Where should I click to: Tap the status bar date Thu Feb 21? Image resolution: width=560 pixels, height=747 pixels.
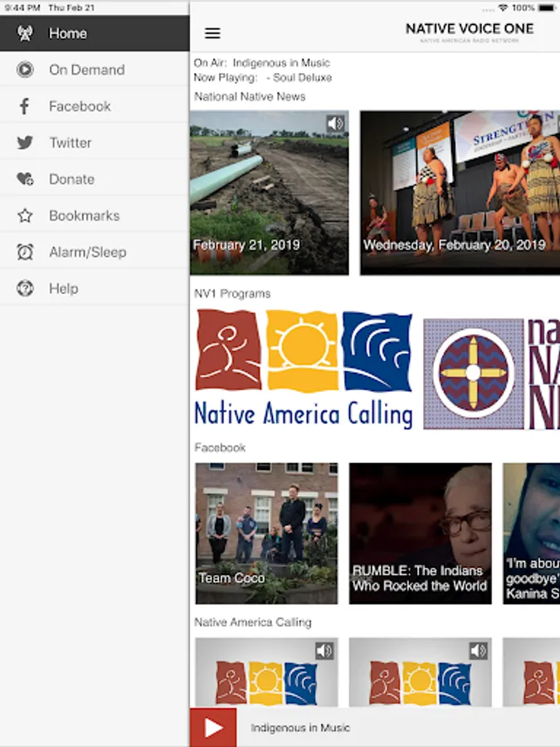[x=71, y=7]
